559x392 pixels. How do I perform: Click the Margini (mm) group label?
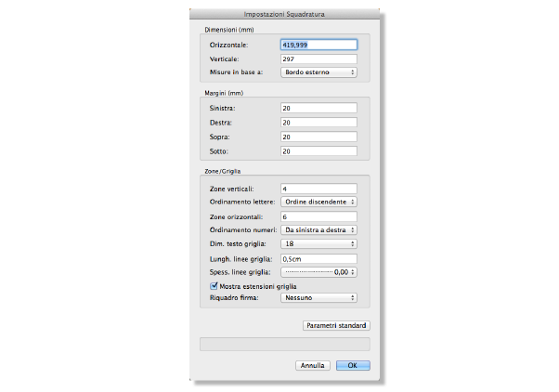point(224,93)
